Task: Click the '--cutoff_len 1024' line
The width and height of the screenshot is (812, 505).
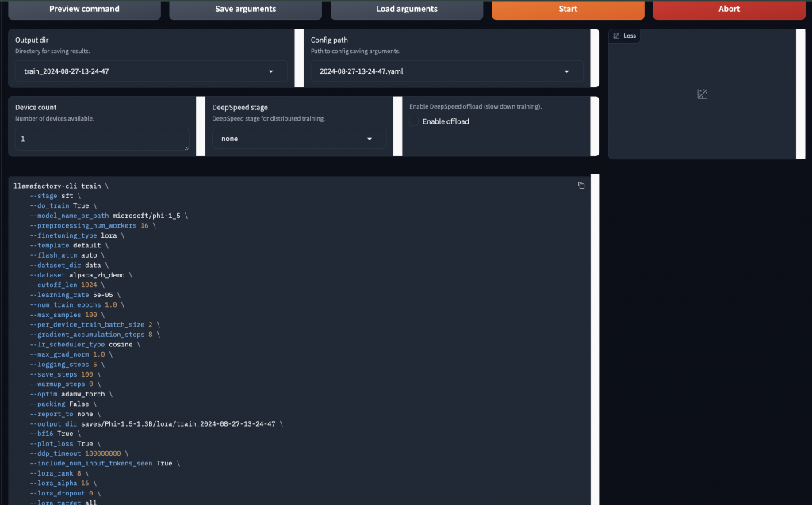Action: click(67, 285)
